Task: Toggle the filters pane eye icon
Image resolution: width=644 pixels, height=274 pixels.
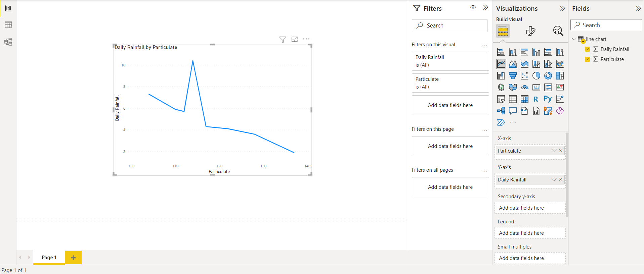Action: (473, 7)
